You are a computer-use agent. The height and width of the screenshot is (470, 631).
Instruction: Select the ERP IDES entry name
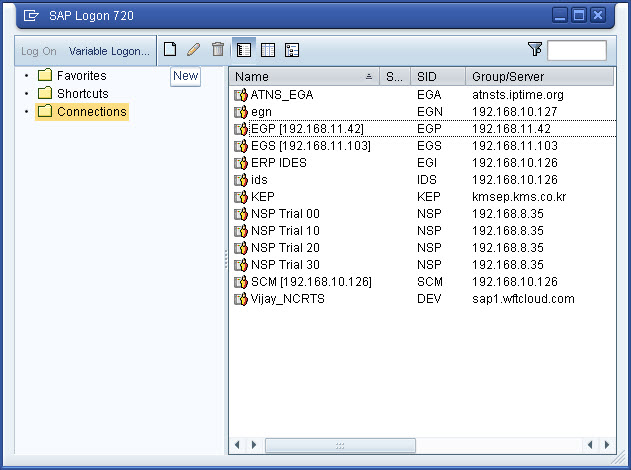[x=278, y=163]
